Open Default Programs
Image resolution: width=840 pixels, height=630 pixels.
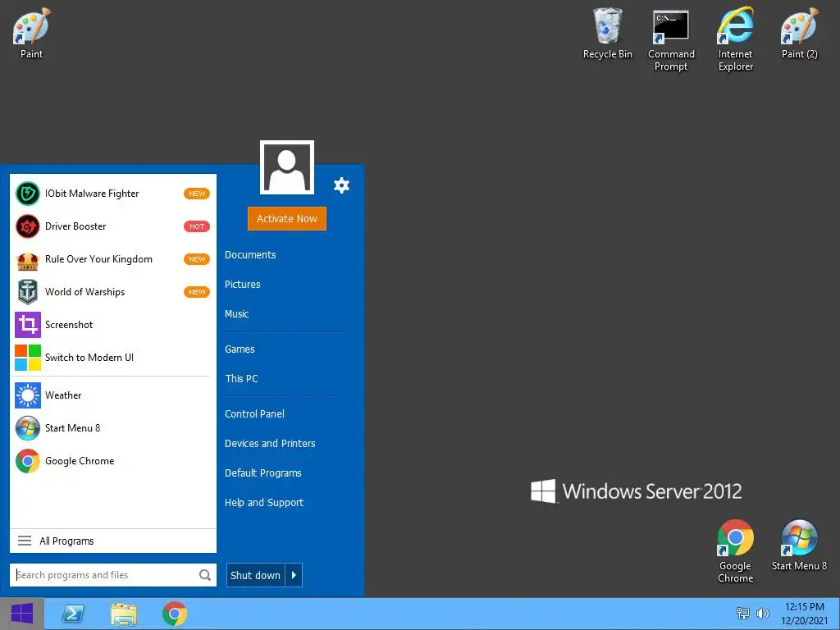(263, 473)
